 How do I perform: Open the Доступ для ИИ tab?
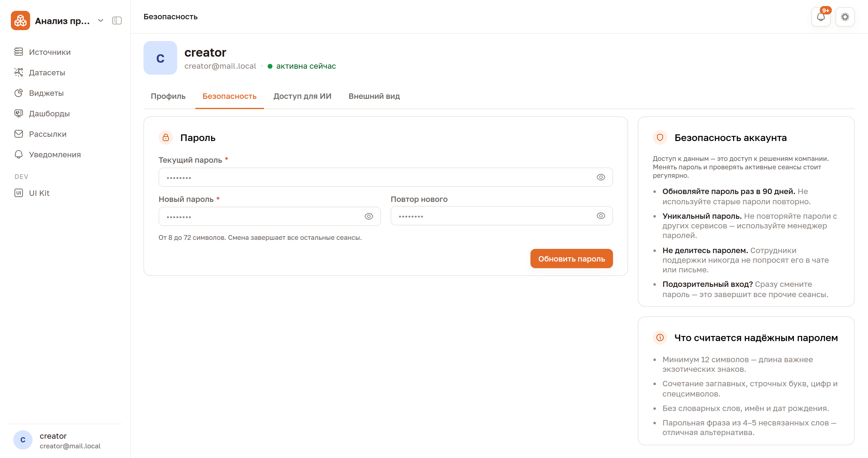(x=302, y=96)
